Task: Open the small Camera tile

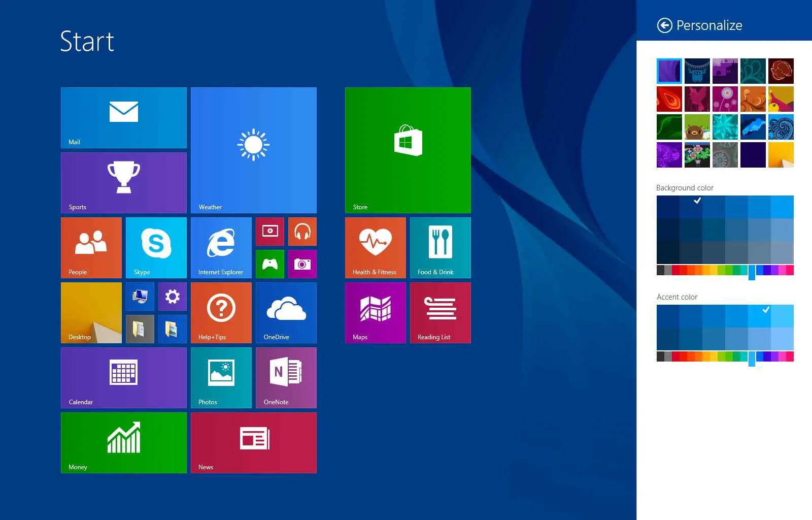Action: 302,264
